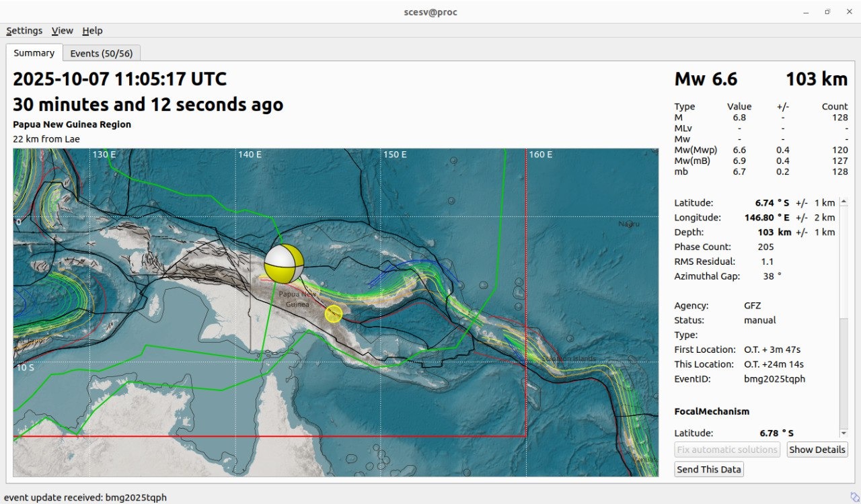Click the Send This Data button
Screen dimensions: 861x504
709,469
